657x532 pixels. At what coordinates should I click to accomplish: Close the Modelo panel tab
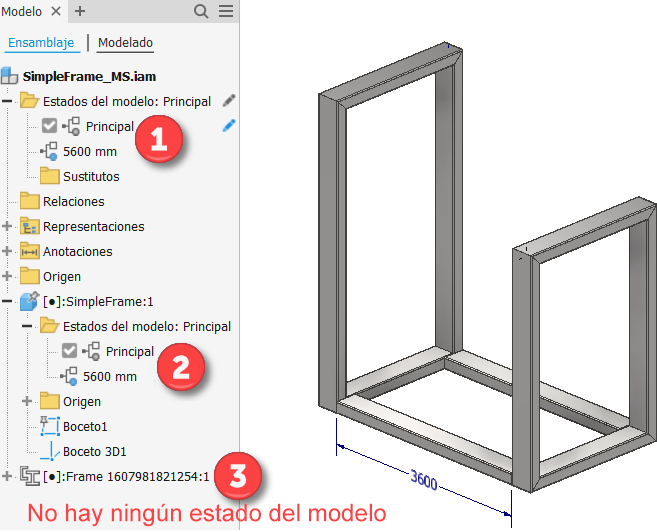click(56, 11)
